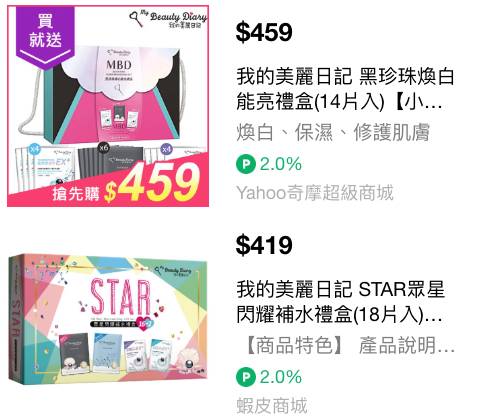Tap the 煥白、保濕、修護肌膚 description
This screenshot has width=486, height=420.
point(333,132)
